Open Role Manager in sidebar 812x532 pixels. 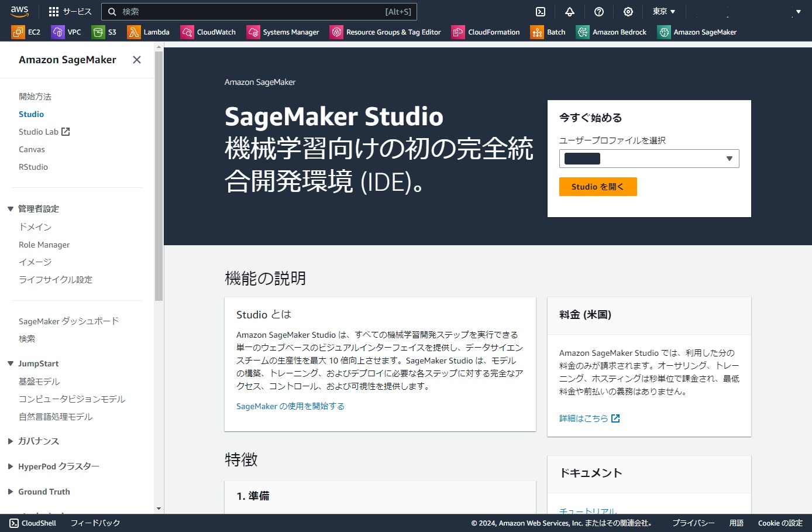click(44, 245)
